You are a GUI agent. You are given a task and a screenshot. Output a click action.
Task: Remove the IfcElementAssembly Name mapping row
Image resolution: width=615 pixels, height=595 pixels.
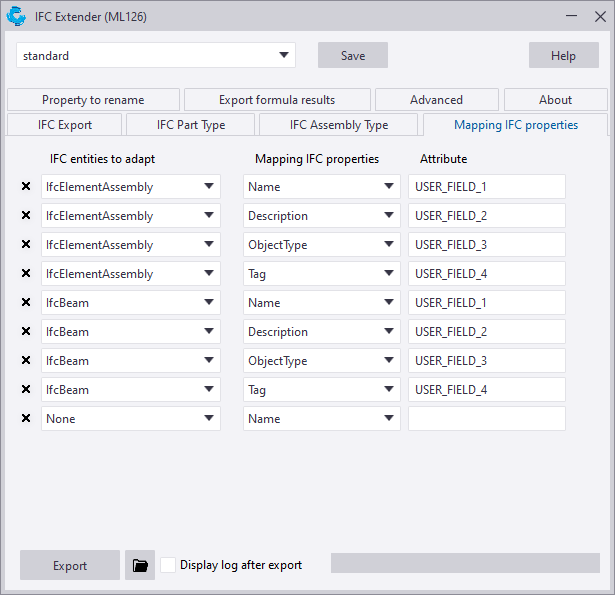(x=26, y=186)
